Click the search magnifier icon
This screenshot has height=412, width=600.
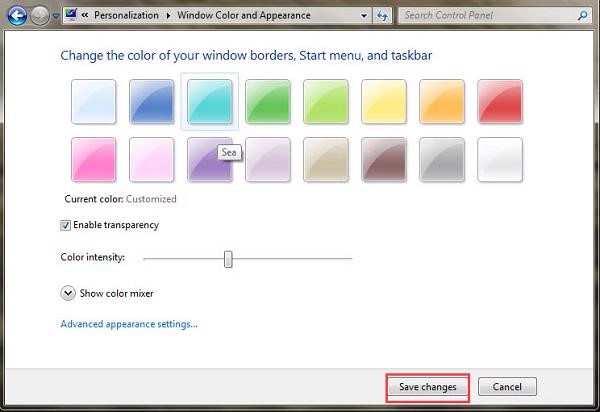click(x=583, y=15)
